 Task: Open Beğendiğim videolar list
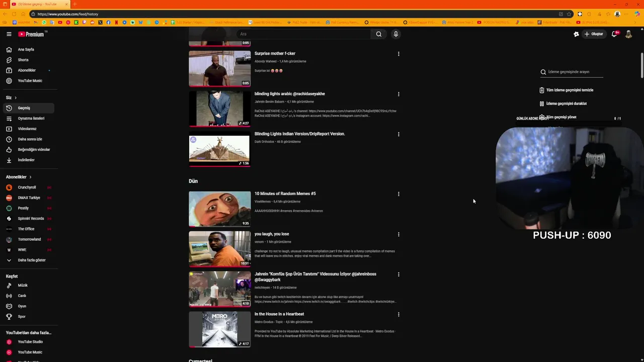28,150
